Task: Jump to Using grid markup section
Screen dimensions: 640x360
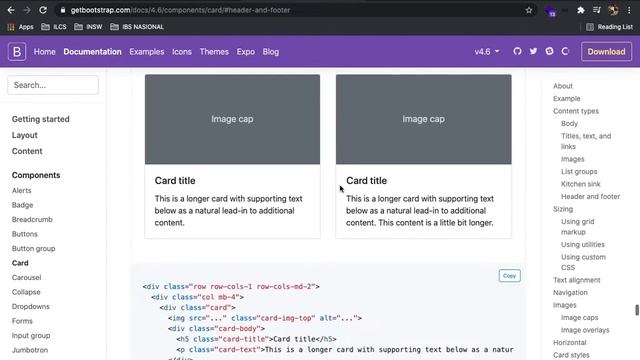Action: (578, 227)
